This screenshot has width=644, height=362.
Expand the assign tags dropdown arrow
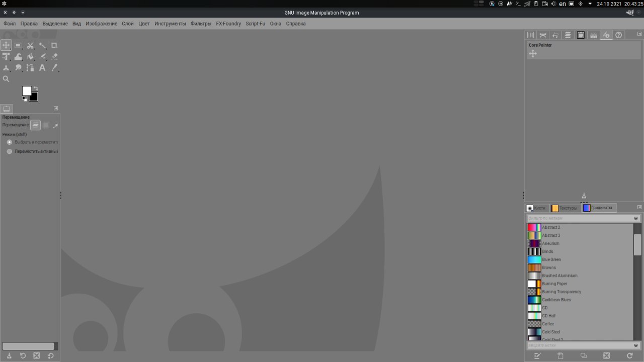pos(636,345)
